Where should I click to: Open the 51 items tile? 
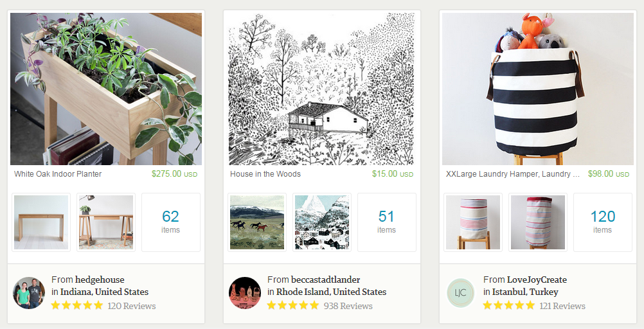click(387, 222)
